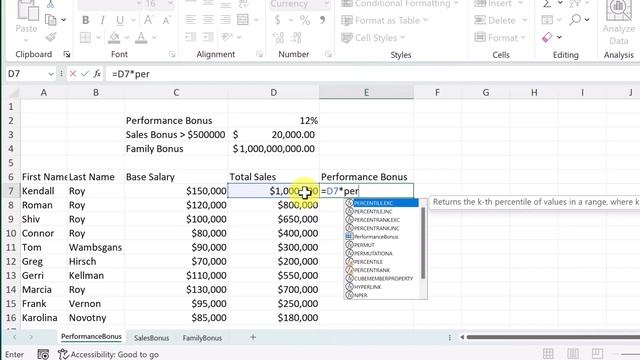Open Format as Table menu

pos(384,20)
